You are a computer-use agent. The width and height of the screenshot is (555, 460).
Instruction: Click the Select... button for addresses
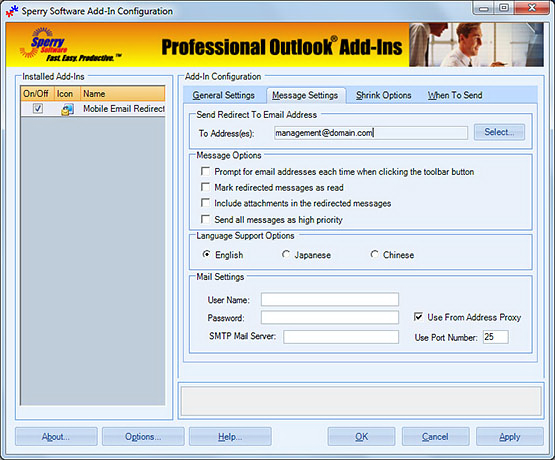point(499,132)
